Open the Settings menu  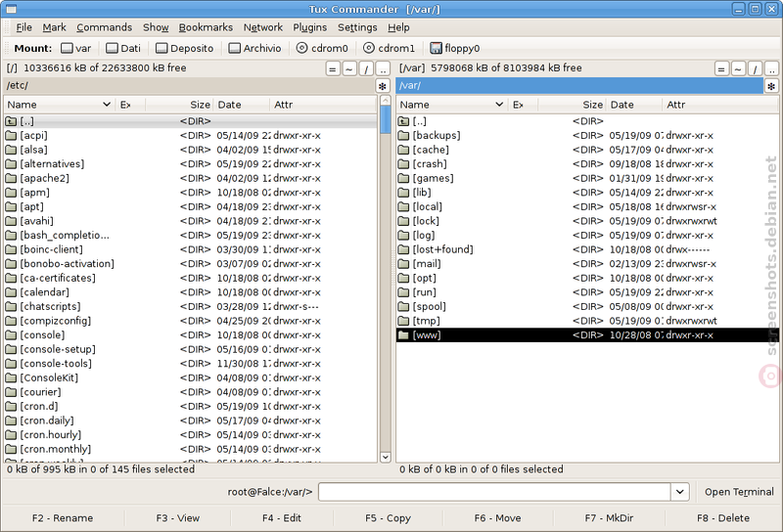(357, 27)
